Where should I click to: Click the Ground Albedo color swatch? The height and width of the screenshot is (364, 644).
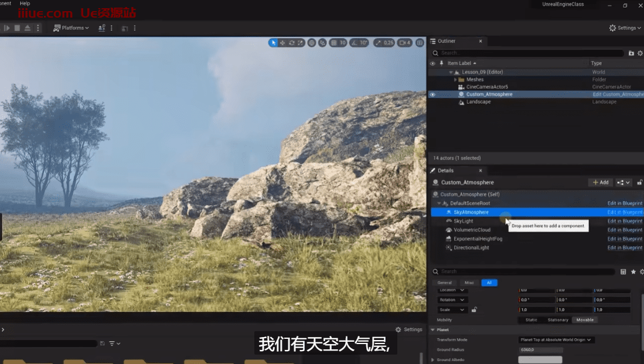tap(540, 360)
